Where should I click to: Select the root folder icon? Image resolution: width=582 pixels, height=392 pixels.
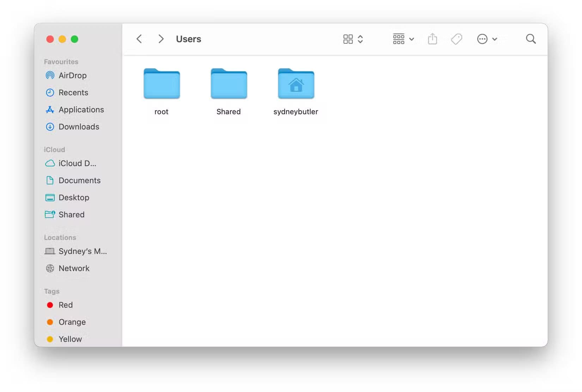tap(162, 84)
